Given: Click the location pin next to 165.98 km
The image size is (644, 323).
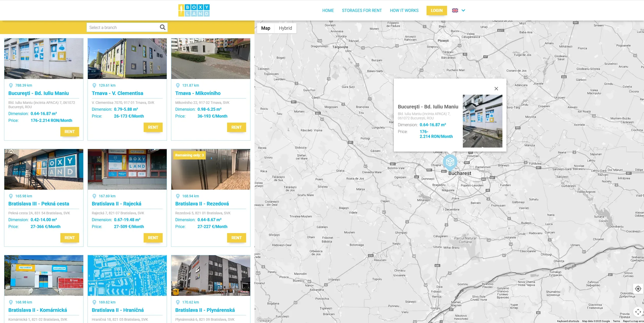Looking at the screenshot, I should [11, 196].
